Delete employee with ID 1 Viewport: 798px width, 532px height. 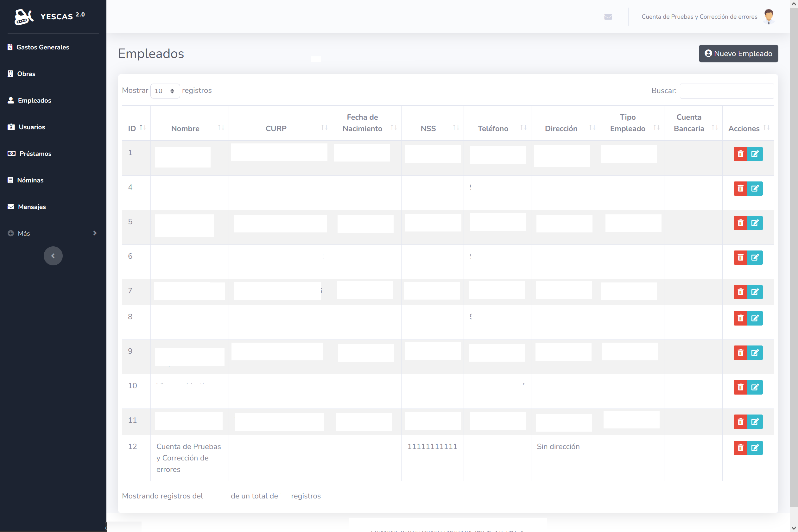point(741,154)
